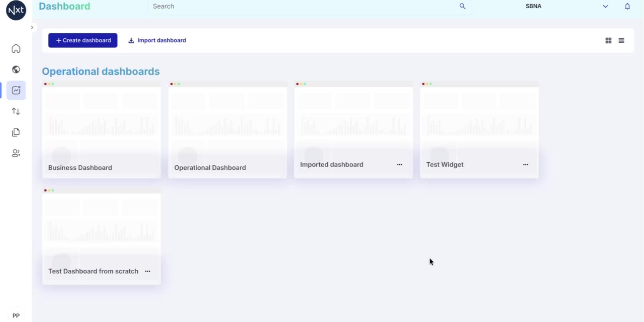Open more options for Imported dashboard
Viewport: 644px width, 322px height.
point(399,165)
